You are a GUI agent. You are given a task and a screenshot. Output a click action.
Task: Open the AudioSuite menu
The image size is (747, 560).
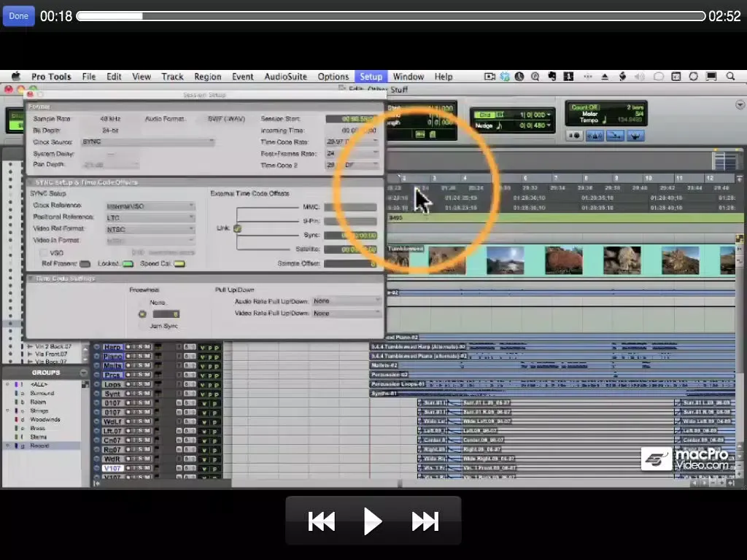coord(285,76)
